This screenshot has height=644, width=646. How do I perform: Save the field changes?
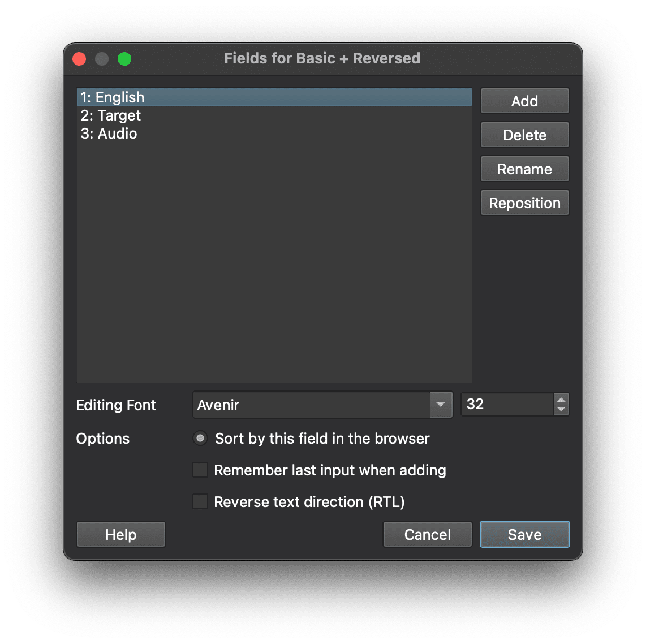click(524, 534)
